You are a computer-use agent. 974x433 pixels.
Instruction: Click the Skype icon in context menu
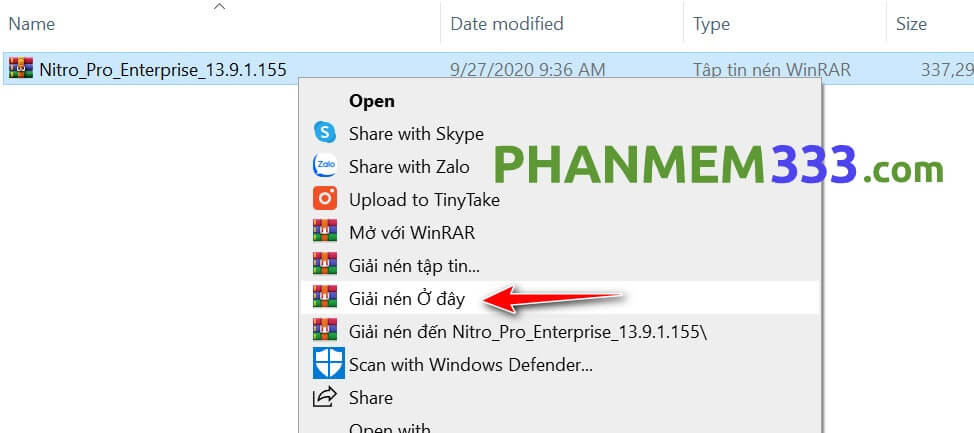[x=324, y=133]
